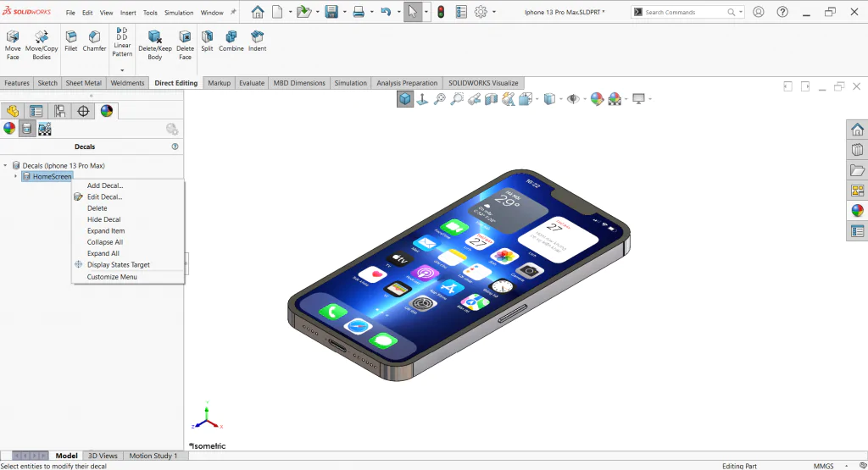View Decals in DisplayManager

click(26, 129)
